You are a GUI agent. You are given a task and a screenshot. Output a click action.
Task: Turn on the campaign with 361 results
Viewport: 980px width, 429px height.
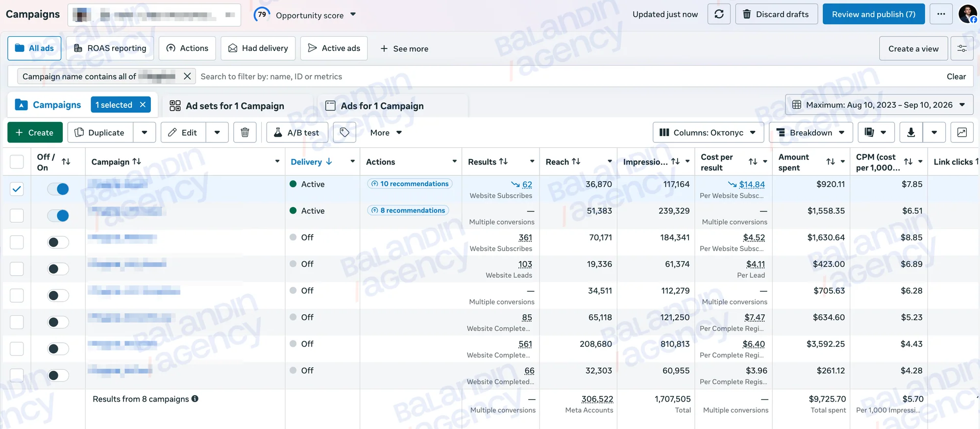[x=58, y=242]
